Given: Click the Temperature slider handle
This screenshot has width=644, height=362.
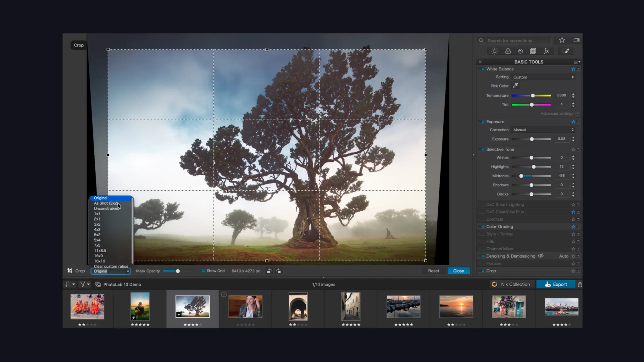Looking at the screenshot, I should pyautogui.click(x=533, y=96).
